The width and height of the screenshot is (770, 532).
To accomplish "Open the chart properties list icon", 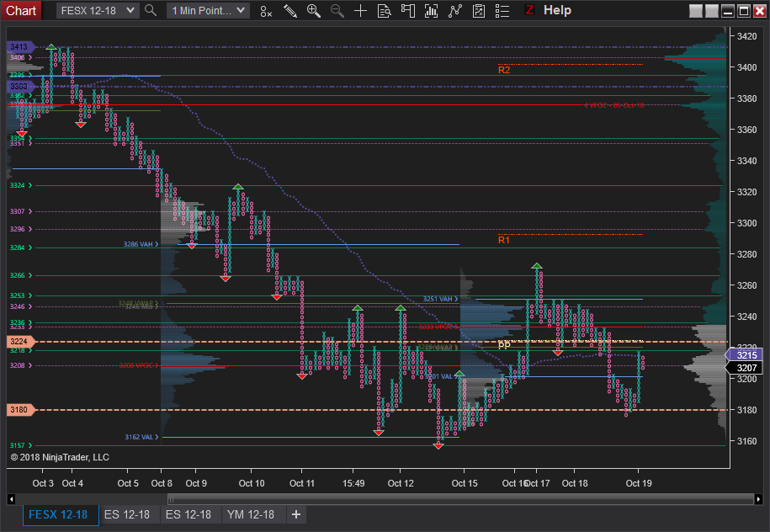I will tap(502, 11).
